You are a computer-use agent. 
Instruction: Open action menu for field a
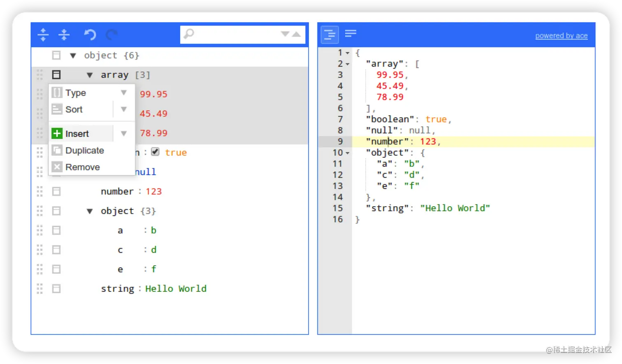56,230
